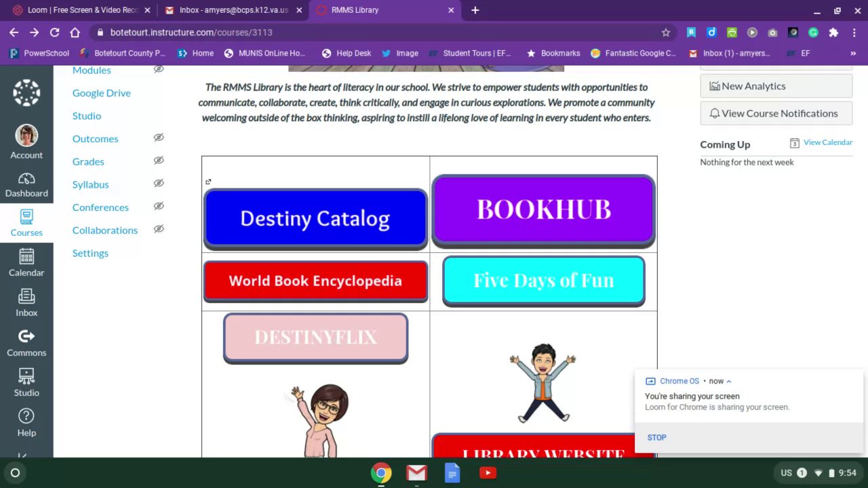868x488 pixels.
Task: Open Studio in the course navigation
Action: pos(87,116)
